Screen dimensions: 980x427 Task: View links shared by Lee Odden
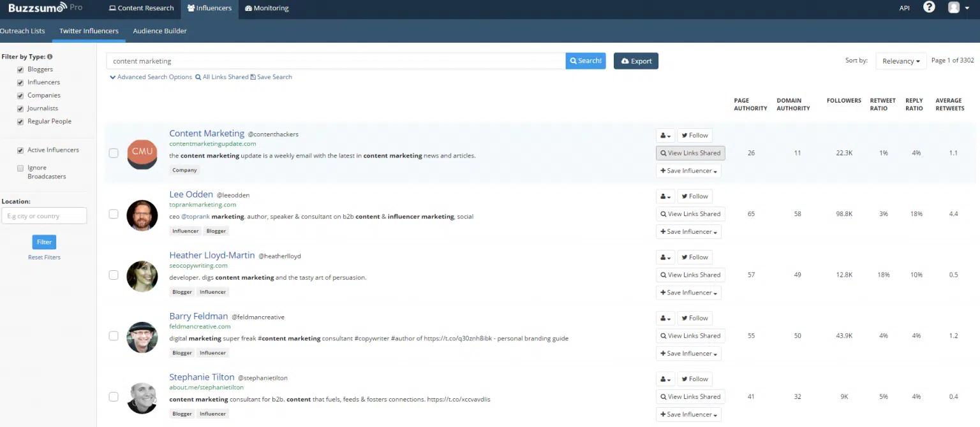[x=690, y=214]
